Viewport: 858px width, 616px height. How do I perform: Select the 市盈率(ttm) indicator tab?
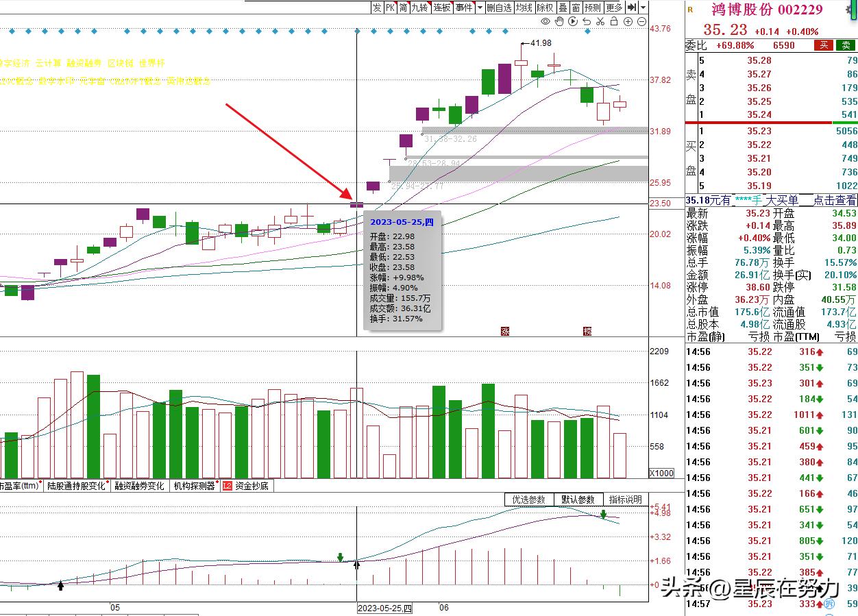[x=21, y=486]
